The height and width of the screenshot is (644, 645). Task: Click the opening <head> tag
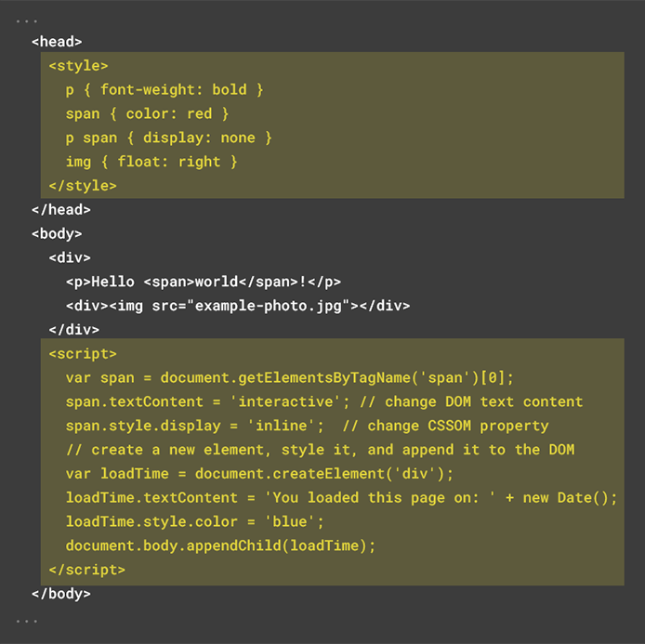57,42
